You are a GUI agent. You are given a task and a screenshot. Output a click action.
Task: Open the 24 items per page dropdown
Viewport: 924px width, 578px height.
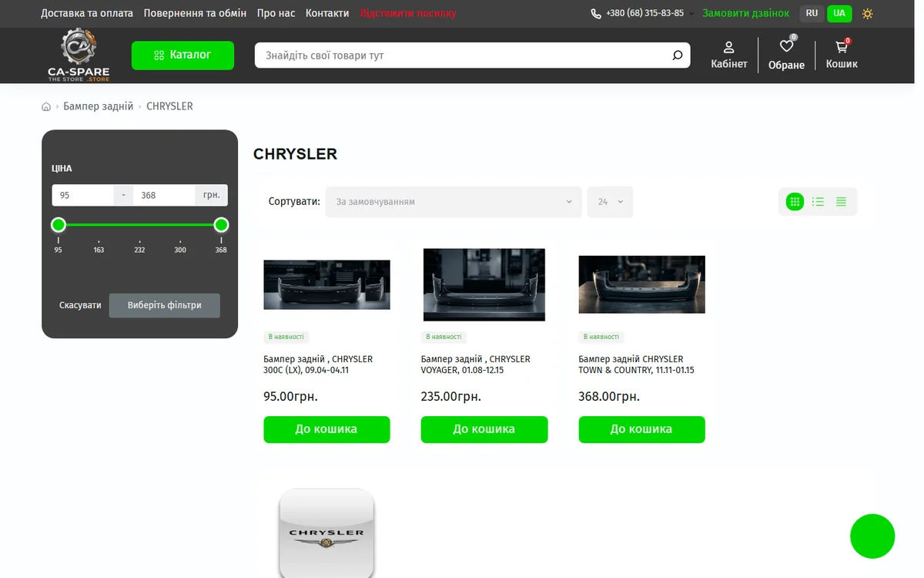(610, 202)
